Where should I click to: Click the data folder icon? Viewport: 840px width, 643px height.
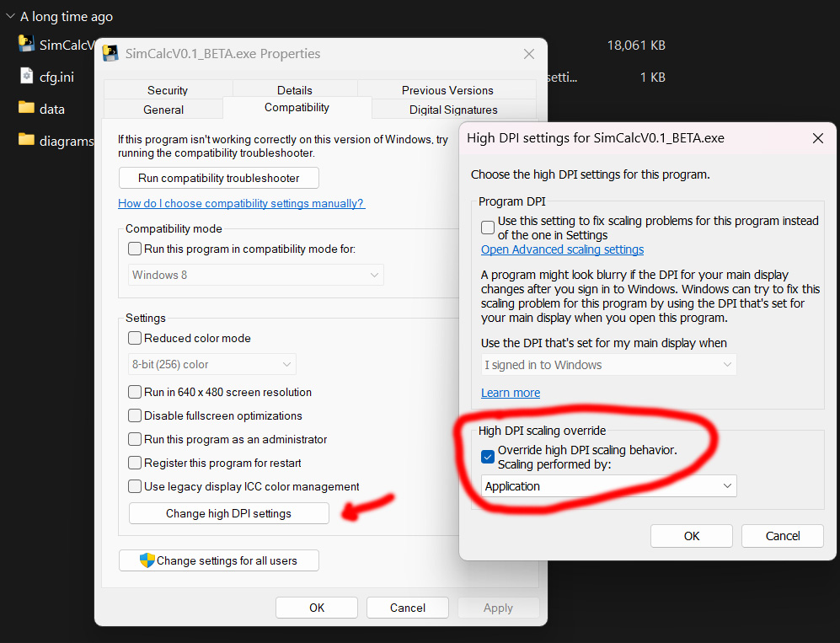(x=26, y=107)
